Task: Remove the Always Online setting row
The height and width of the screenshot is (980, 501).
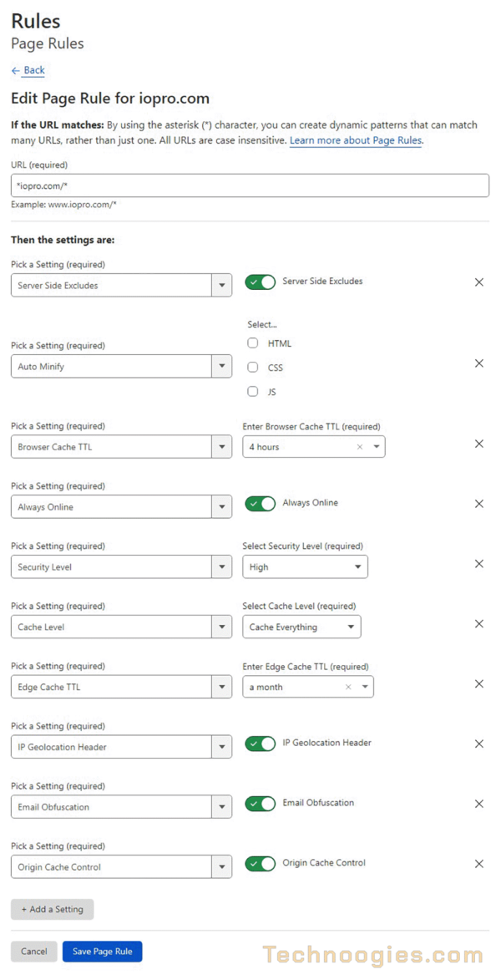Action: (x=479, y=504)
